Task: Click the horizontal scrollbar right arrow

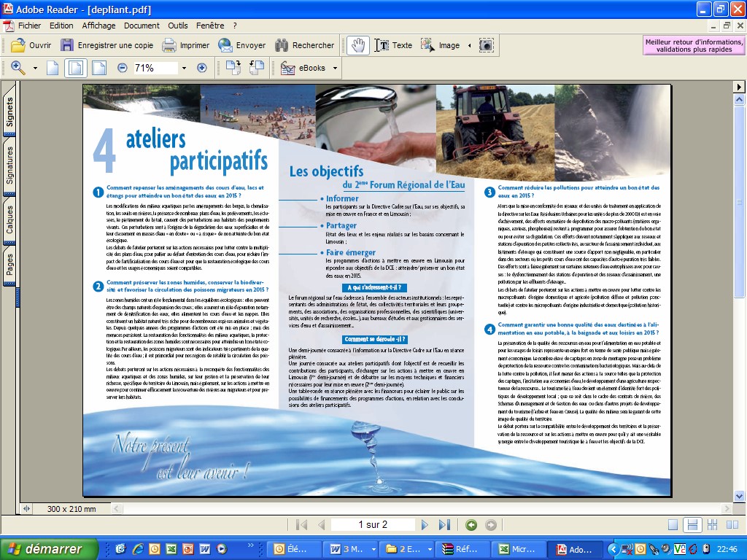Action: (727, 508)
